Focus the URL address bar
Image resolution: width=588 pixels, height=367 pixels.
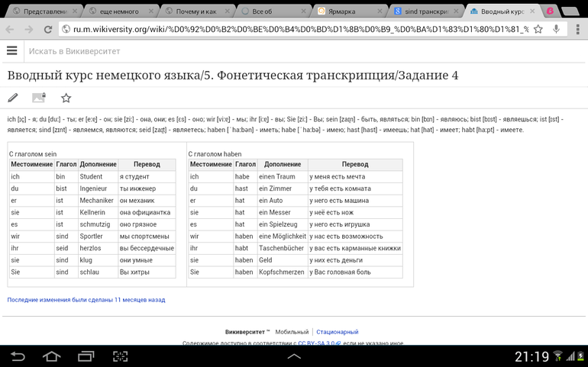coord(300,29)
